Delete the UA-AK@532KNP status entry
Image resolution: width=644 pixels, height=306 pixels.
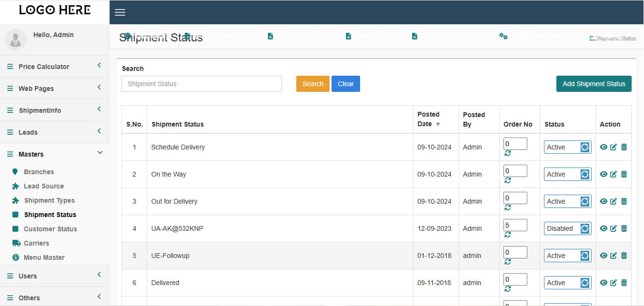(x=624, y=228)
